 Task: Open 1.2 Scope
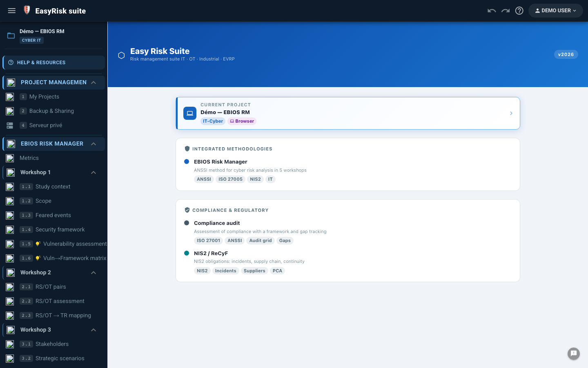coord(53,201)
